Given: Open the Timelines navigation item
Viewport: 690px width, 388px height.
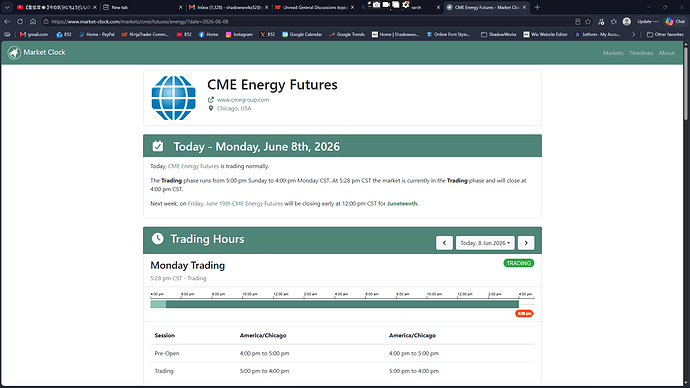Looking at the screenshot, I should click(641, 53).
